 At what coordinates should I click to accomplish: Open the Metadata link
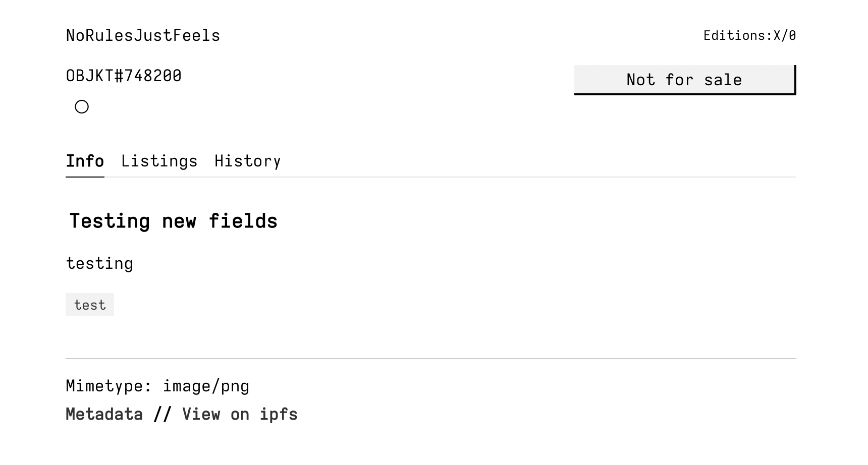point(104,414)
